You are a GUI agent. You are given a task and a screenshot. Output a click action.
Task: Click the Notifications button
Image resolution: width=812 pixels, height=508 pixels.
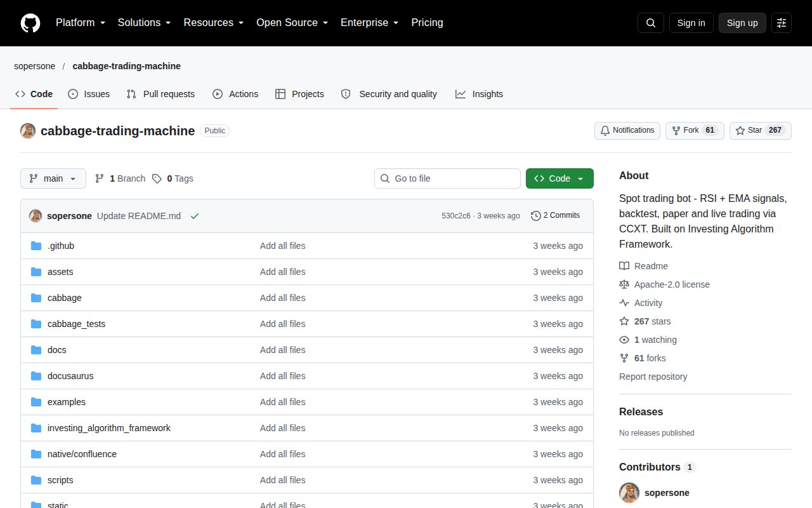627,131
